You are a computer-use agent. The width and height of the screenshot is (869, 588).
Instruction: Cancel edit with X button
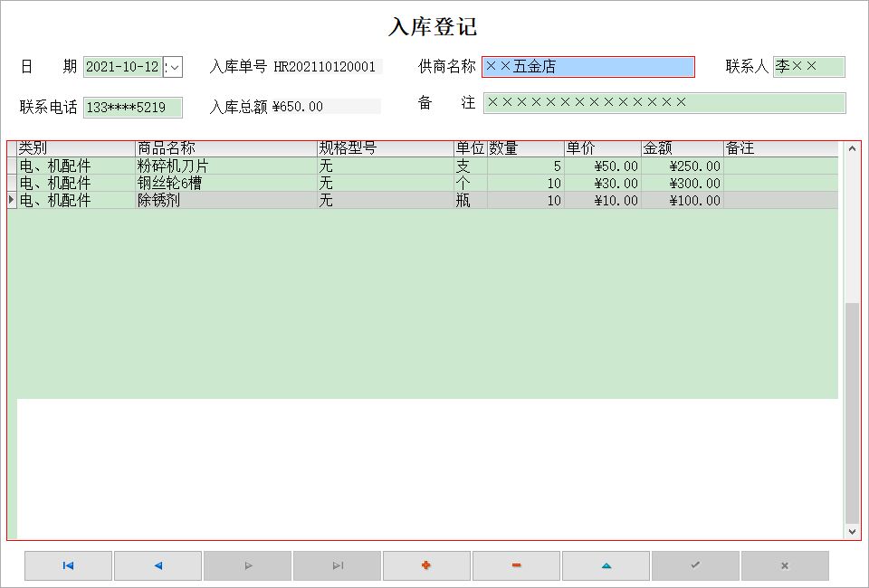click(785, 565)
